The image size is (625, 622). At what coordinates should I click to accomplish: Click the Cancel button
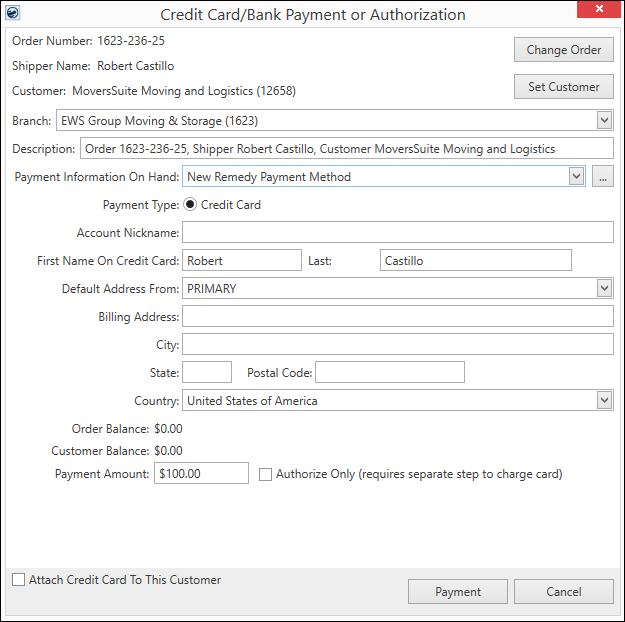coord(563,592)
